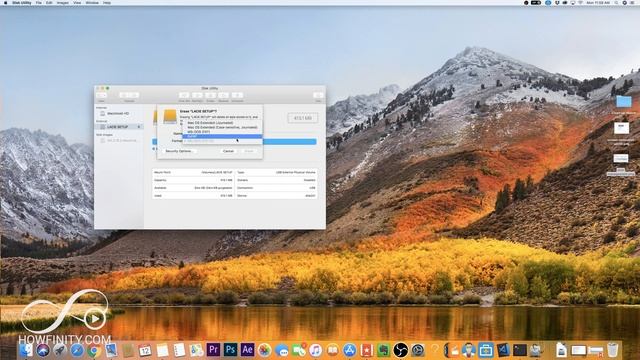Image resolution: width=640 pixels, height=360 pixels.
Task: Click Cancel in the erase dialog
Action: click(228, 151)
